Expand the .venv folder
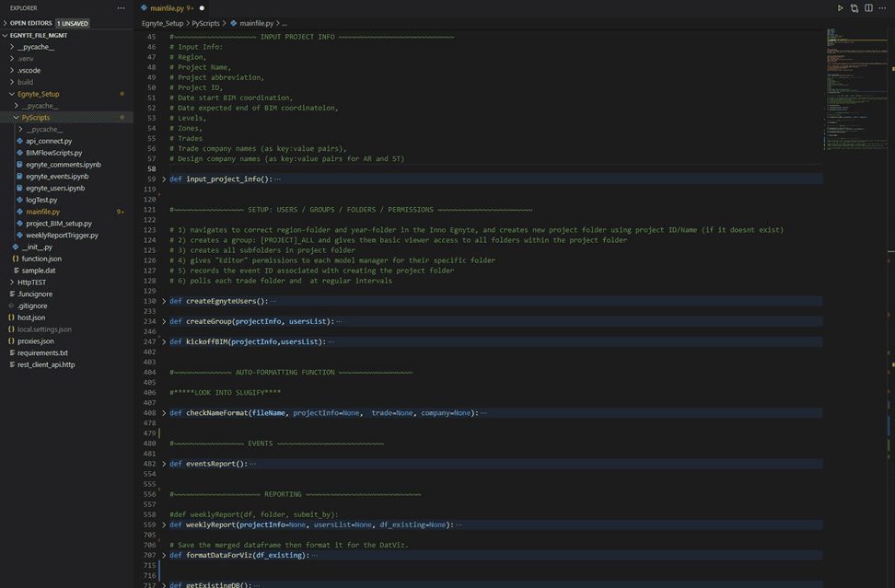Screen dimensions: 895x588 click(x=11, y=59)
